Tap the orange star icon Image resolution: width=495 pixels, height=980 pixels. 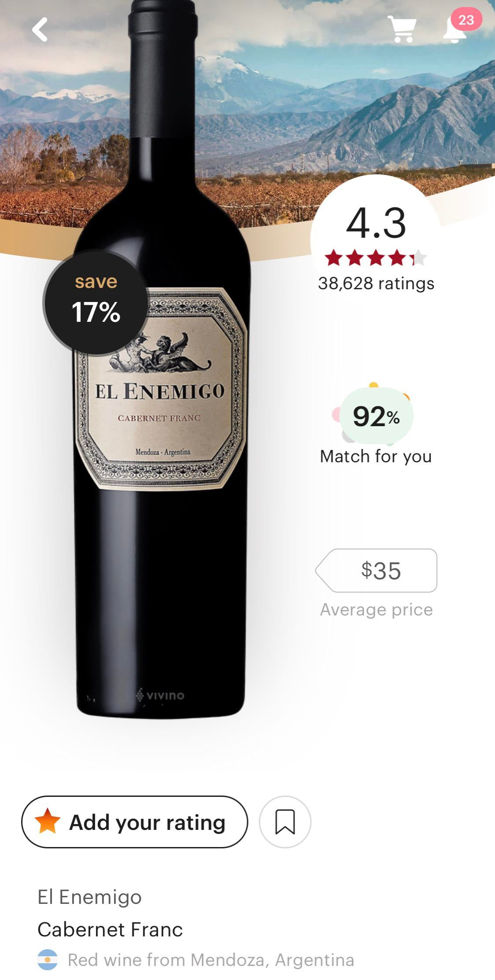click(x=47, y=821)
